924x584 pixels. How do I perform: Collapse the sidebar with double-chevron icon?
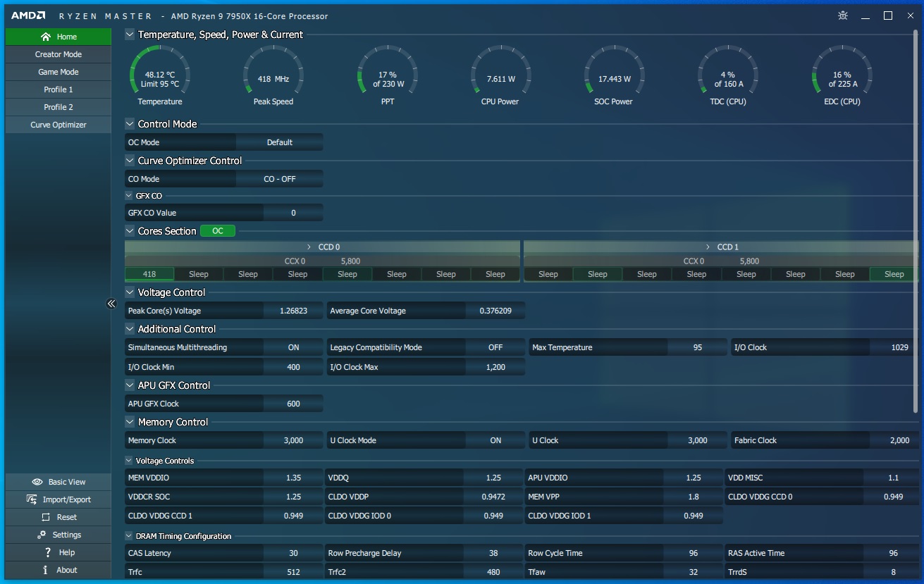pos(111,304)
